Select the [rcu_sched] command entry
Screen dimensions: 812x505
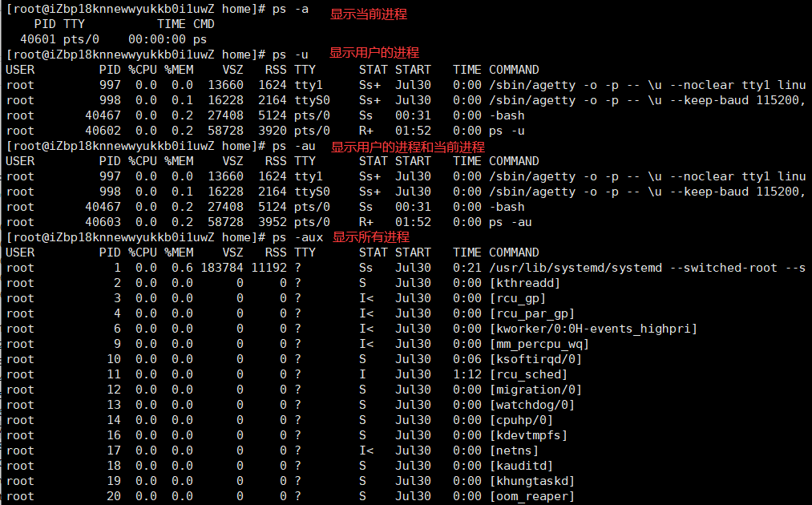527,374
